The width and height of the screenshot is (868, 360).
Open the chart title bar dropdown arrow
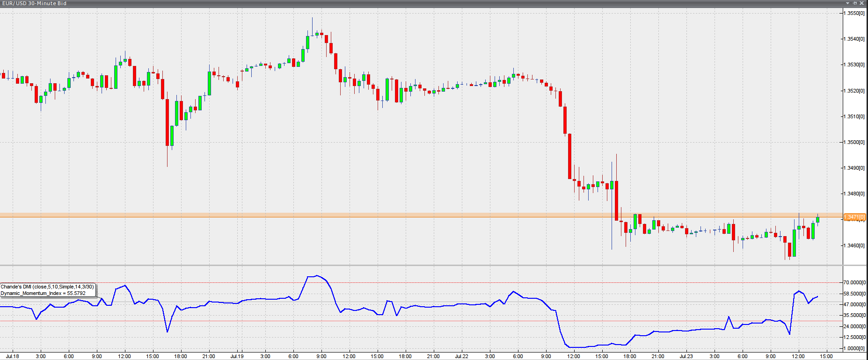[847, 3]
